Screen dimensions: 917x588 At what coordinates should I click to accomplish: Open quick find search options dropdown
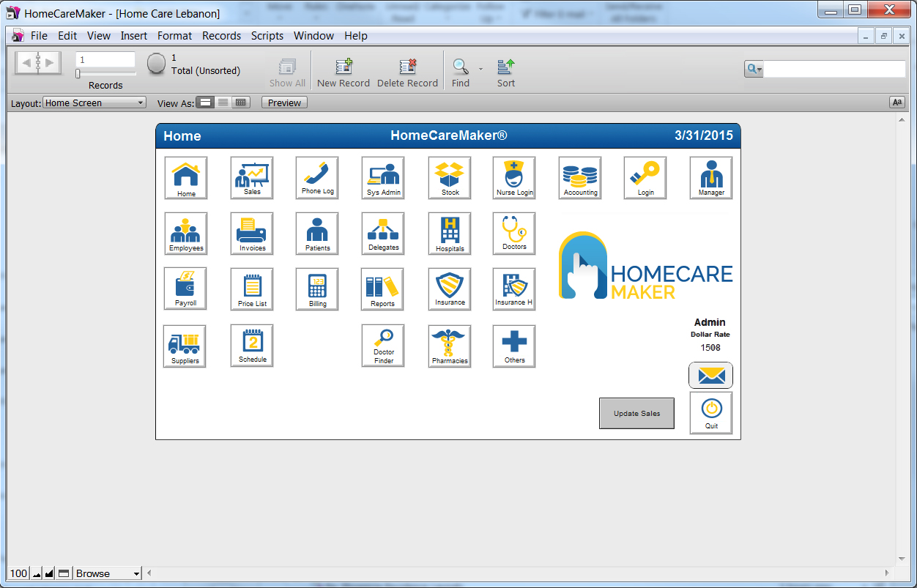tap(754, 69)
